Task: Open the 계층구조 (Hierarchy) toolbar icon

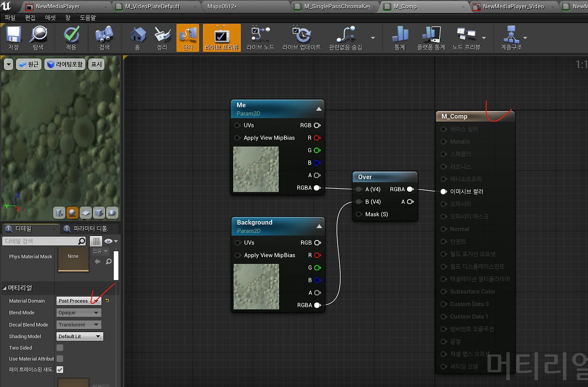Action: [511, 38]
